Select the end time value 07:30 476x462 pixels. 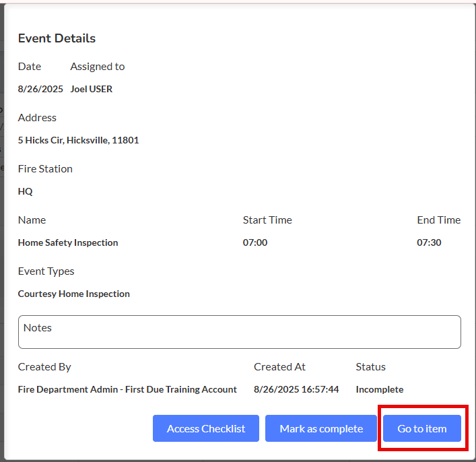pyautogui.click(x=429, y=242)
